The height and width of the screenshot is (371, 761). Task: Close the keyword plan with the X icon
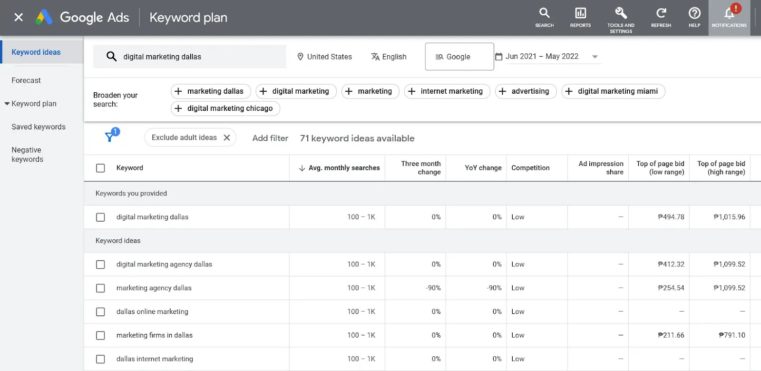point(18,17)
